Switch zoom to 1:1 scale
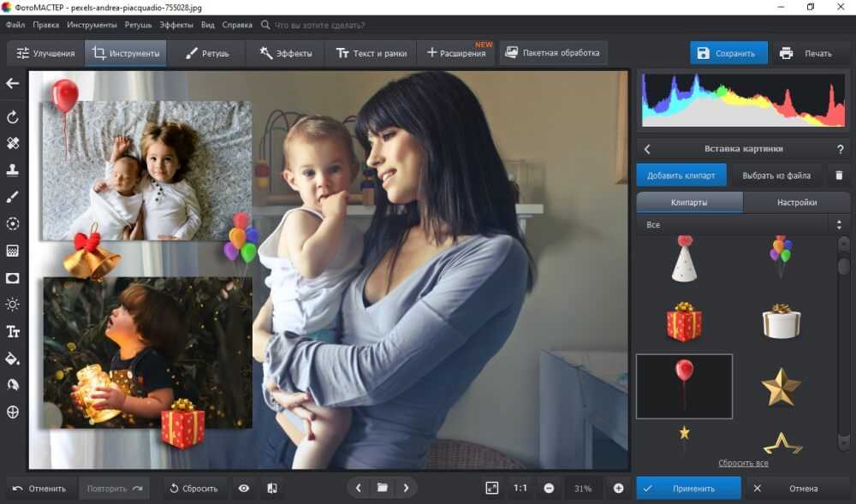856x504 pixels. click(x=520, y=488)
